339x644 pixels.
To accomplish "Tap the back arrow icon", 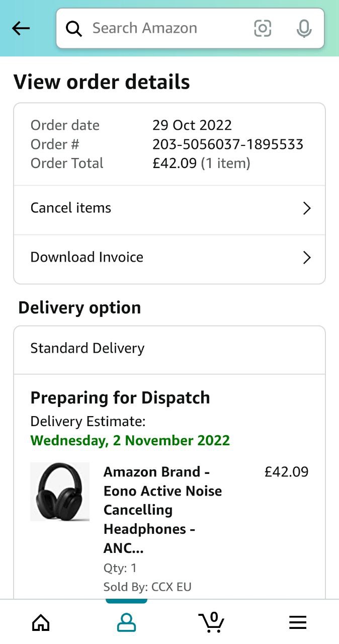I will point(21,29).
